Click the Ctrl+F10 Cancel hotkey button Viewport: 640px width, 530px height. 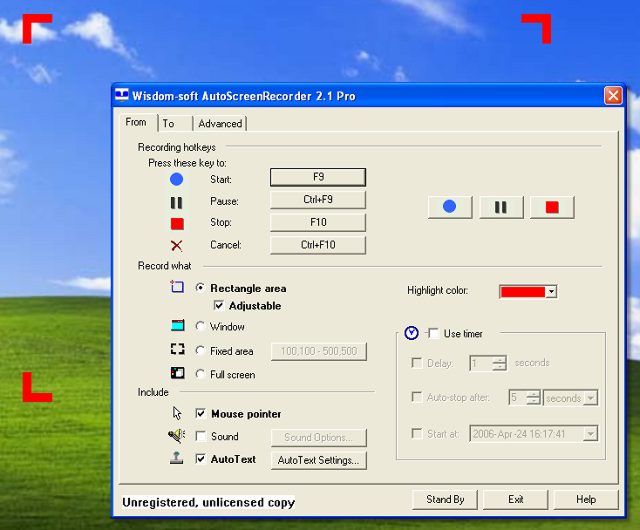tap(318, 245)
